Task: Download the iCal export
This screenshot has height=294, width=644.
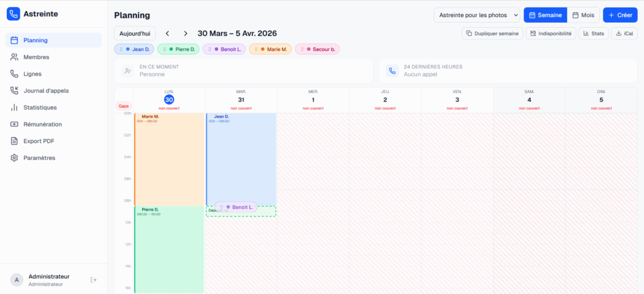Action: coord(625,33)
